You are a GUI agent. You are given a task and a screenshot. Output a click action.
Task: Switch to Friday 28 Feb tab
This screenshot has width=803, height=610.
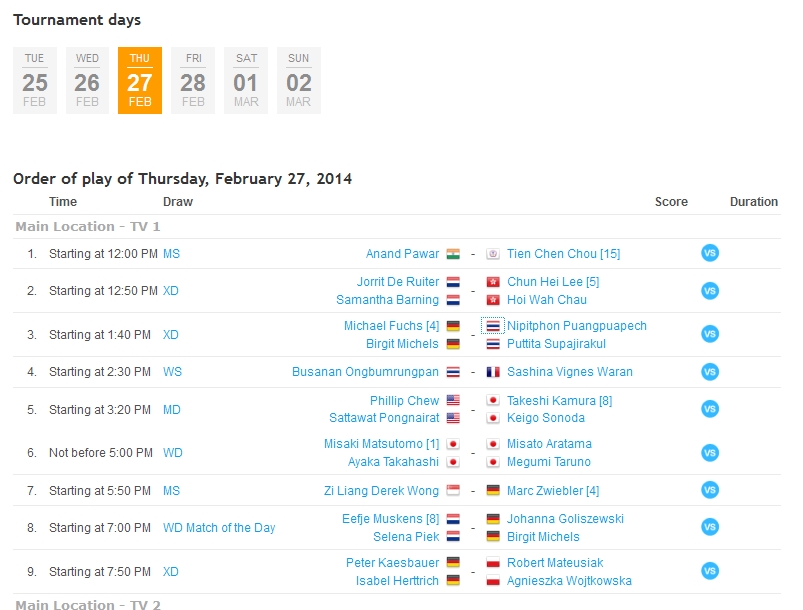[193, 81]
